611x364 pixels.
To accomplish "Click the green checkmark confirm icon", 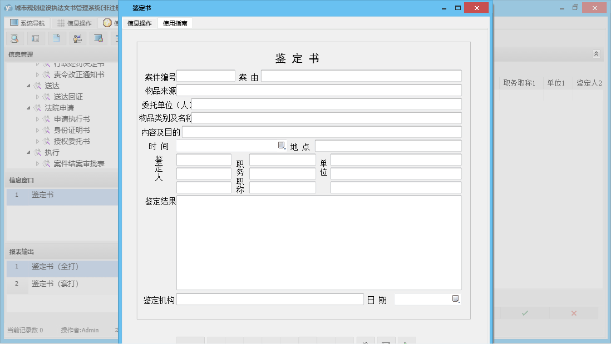I will tap(524, 313).
